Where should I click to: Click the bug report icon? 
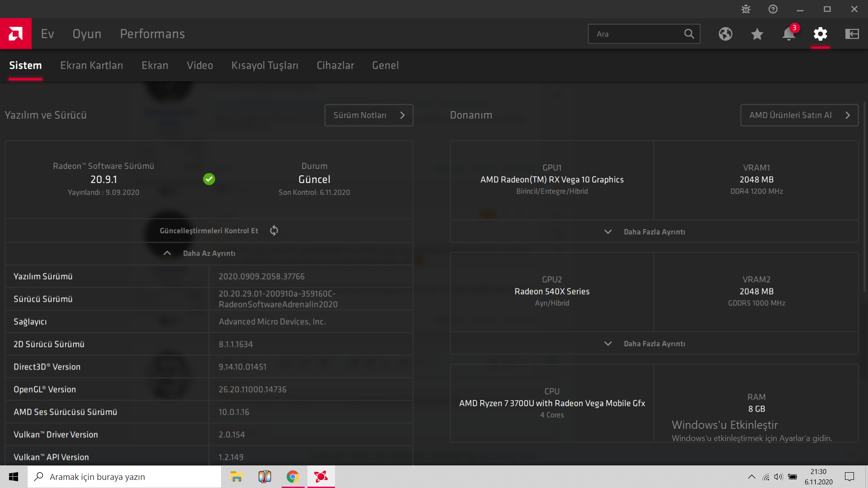coord(746,9)
